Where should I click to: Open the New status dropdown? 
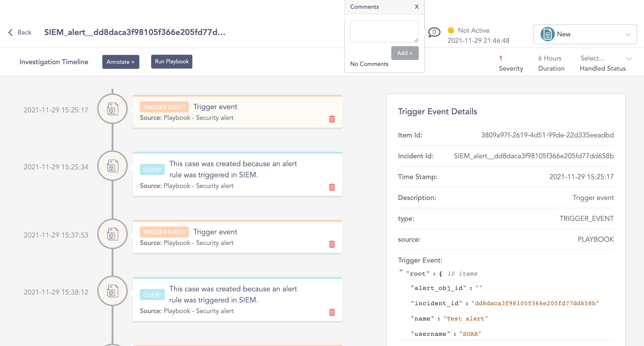coord(628,35)
